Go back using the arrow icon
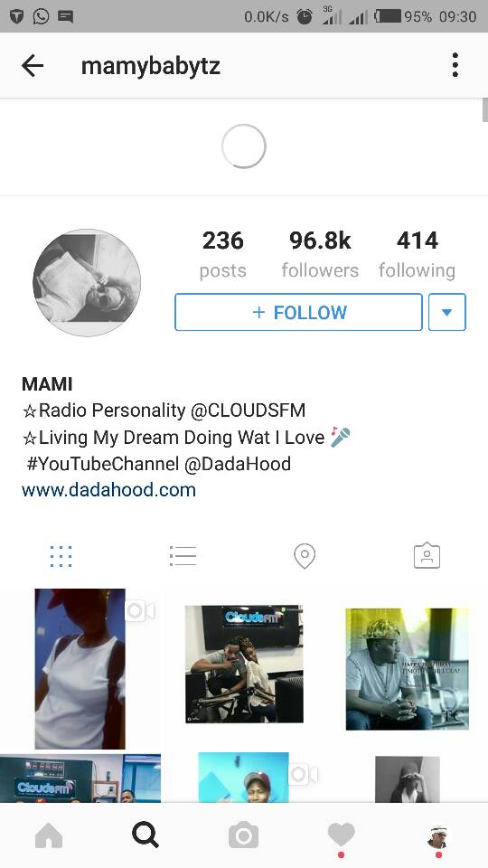This screenshot has height=868, width=488. click(x=33, y=66)
